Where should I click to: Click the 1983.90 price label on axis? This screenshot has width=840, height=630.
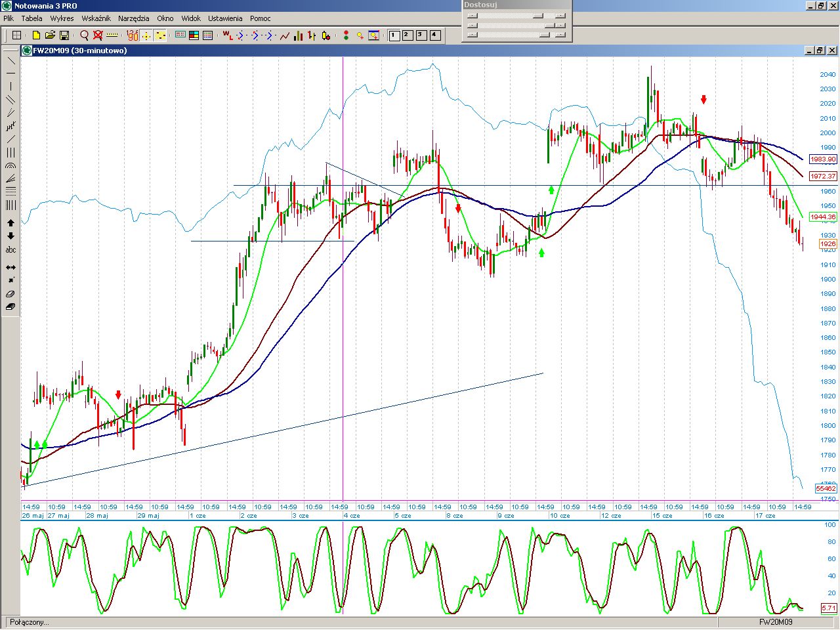823,159
